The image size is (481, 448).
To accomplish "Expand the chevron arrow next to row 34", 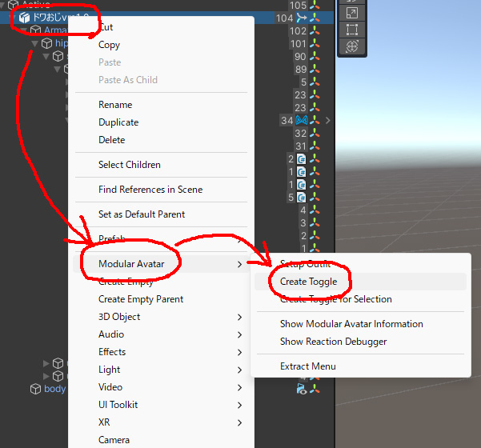I will pos(327,120).
